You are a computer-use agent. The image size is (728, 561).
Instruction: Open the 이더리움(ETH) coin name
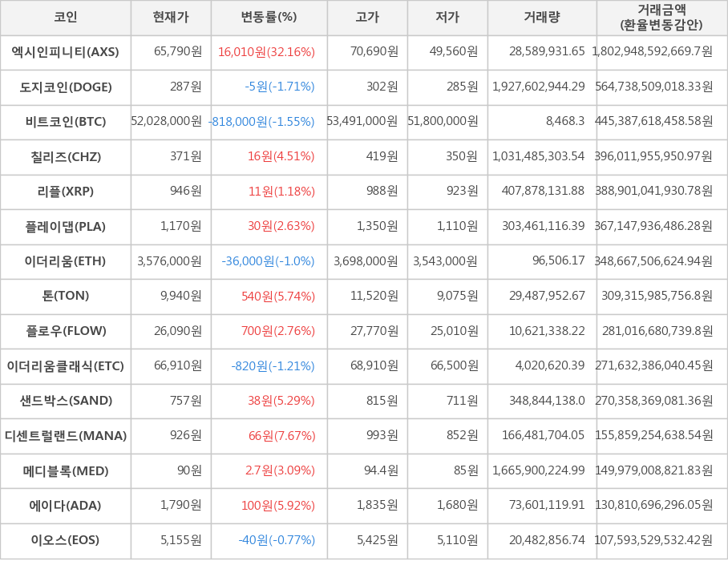(x=66, y=261)
